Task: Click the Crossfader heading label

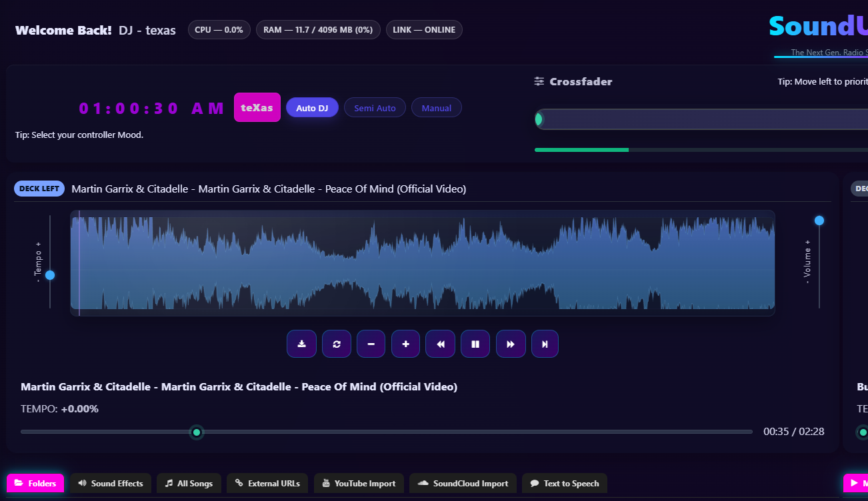Action: [x=581, y=81]
